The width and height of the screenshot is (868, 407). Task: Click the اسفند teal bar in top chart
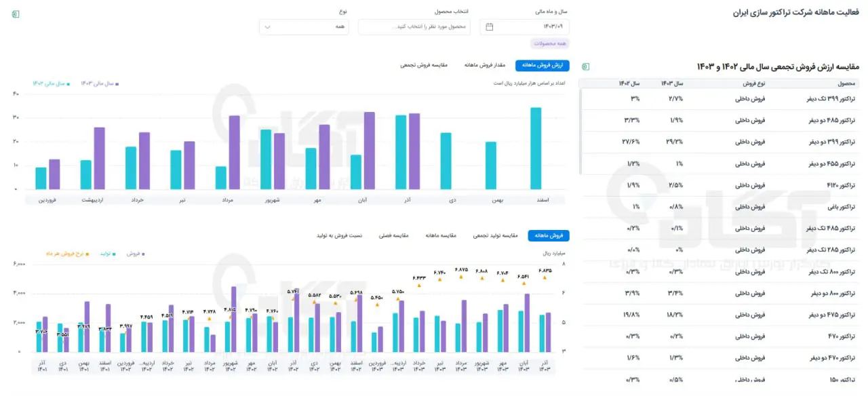click(536, 149)
